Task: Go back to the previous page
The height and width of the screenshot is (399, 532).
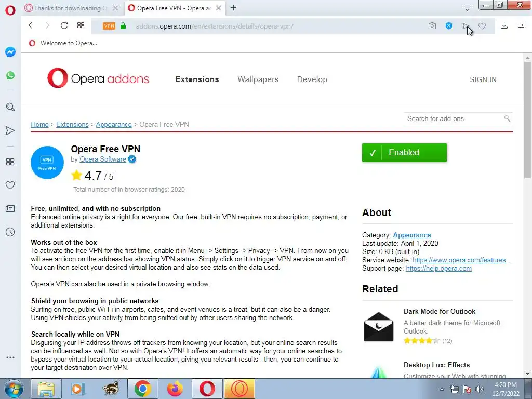Action: (x=31, y=25)
